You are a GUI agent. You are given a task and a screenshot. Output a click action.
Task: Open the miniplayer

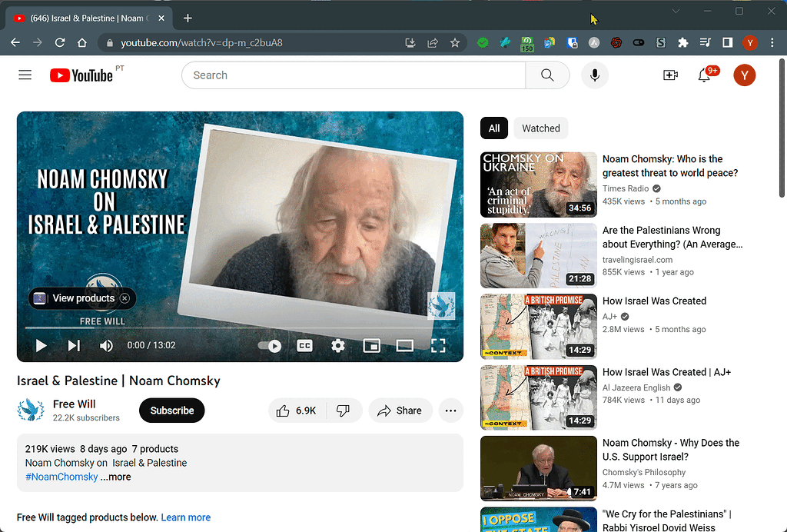pos(372,346)
